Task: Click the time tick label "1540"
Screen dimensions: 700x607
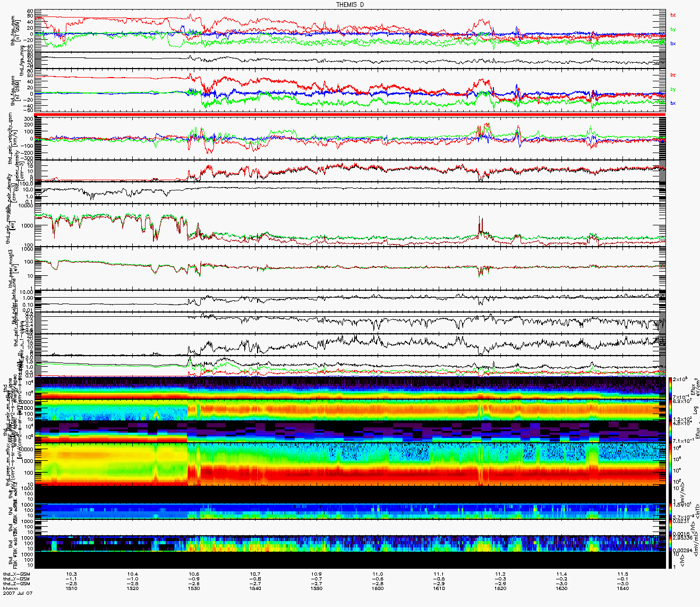Action: point(255,588)
